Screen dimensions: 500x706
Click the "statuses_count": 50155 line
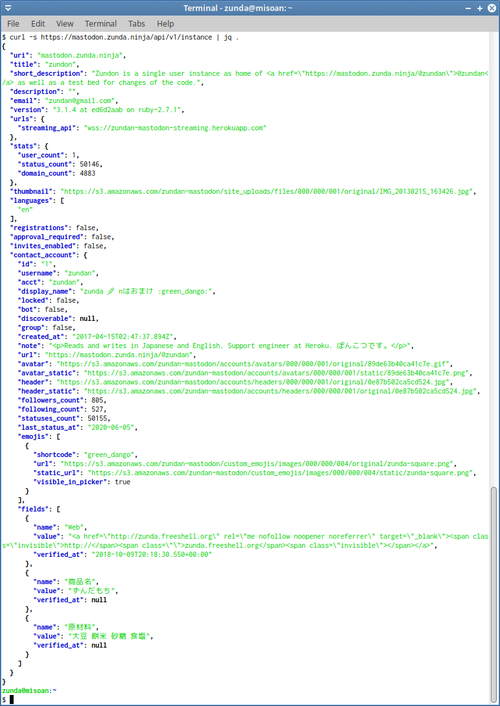tap(64, 418)
